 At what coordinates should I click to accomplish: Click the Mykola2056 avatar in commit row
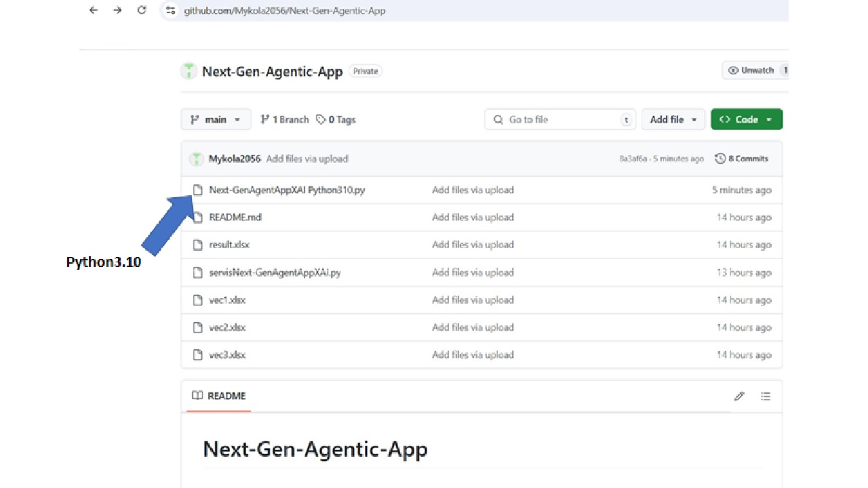pyautogui.click(x=196, y=159)
